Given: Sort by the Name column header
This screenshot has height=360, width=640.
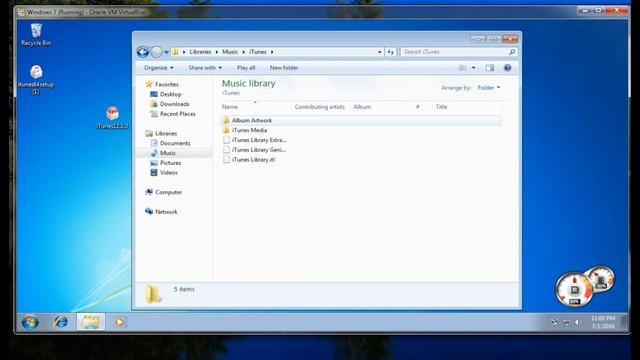Looking at the screenshot, I should pos(256,107).
